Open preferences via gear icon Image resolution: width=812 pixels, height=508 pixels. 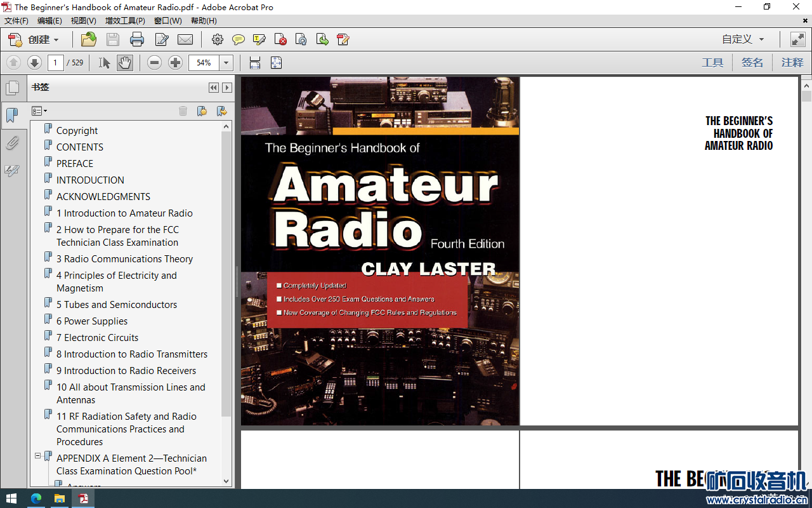218,39
